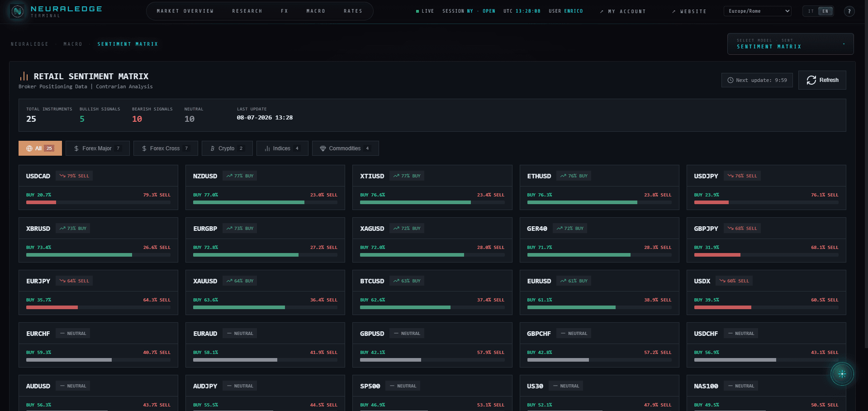Click the circular arrows Refresh icon
This screenshot has width=868, height=411.
pyautogui.click(x=811, y=80)
